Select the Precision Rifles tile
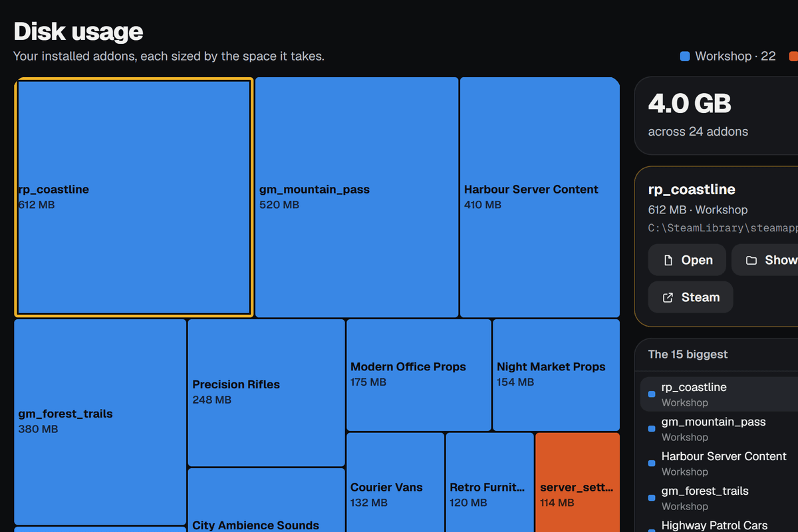Image resolution: width=798 pixels, height=532 pixels. [x=267, y=392]
